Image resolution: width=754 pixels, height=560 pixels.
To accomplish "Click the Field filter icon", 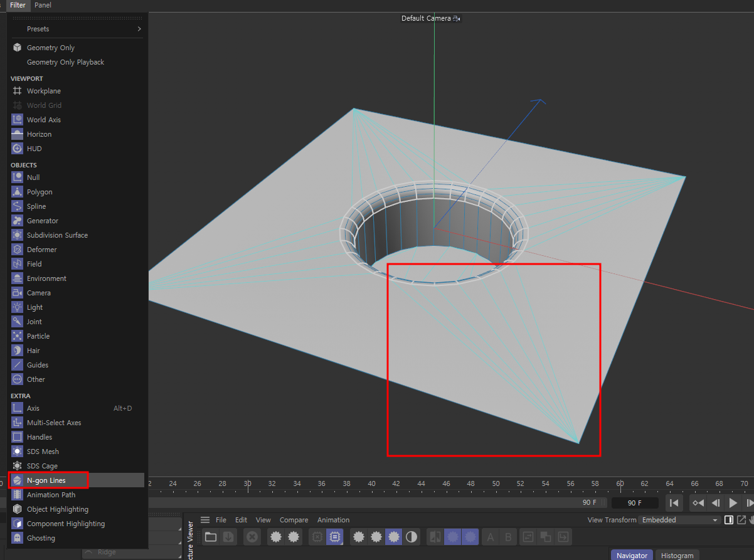I will point(18,264).
